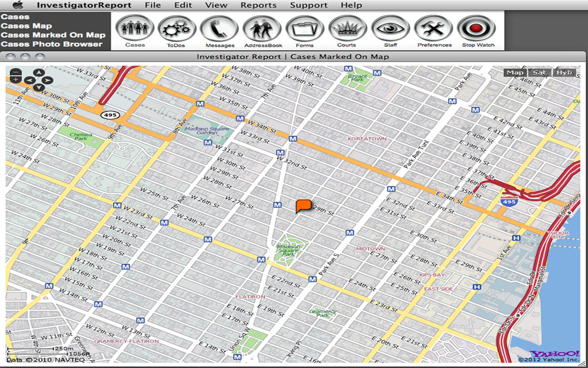Open the File menu
This screenshot has width=588, height=368.
pos(153,5)
